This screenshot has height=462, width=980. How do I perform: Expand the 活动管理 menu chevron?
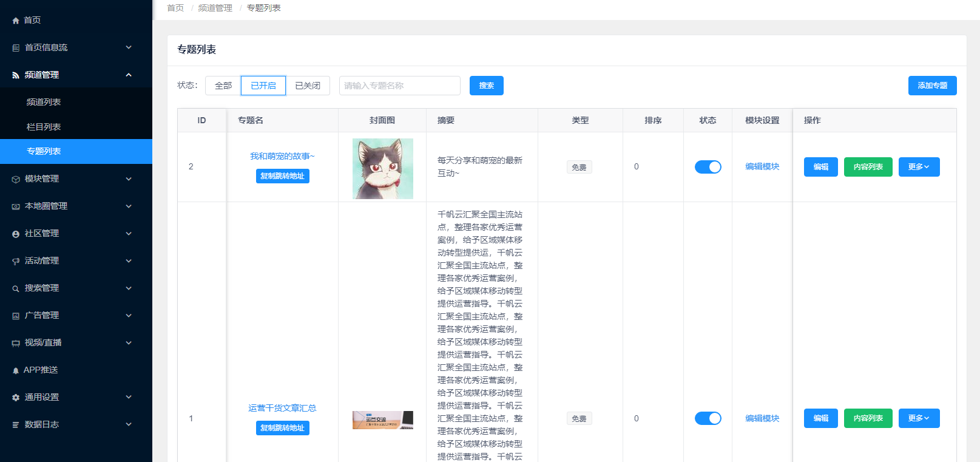pyautogui.click(x=129, y=260)
